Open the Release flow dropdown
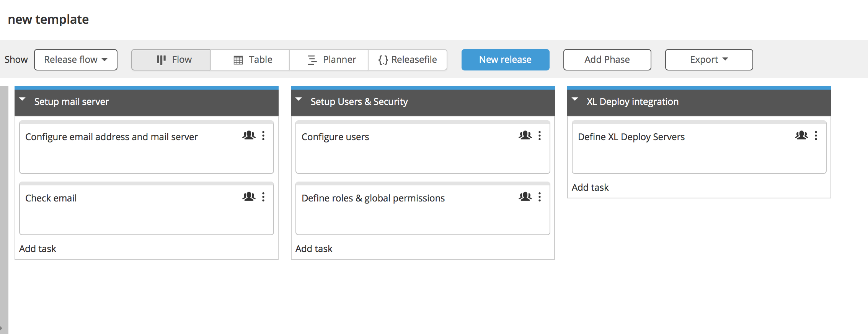 [x=76, y=60]
